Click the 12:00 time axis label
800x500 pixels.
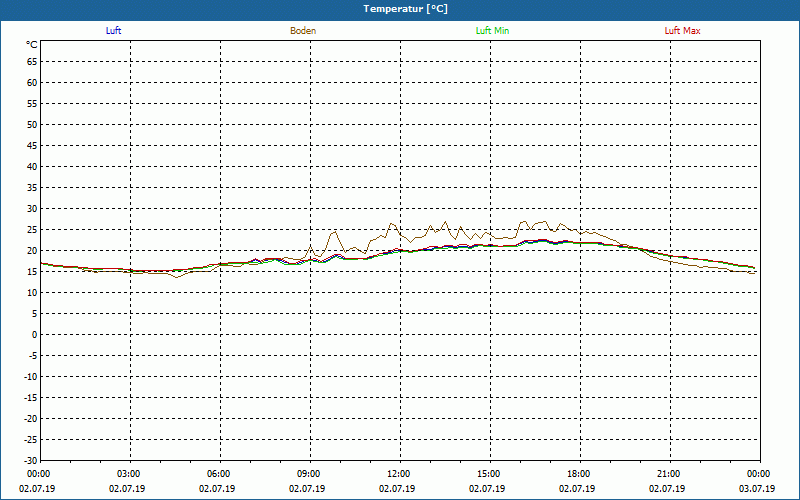point(399,474)
